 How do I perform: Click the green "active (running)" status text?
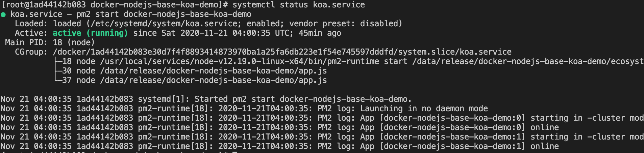(x=90, y=33)
